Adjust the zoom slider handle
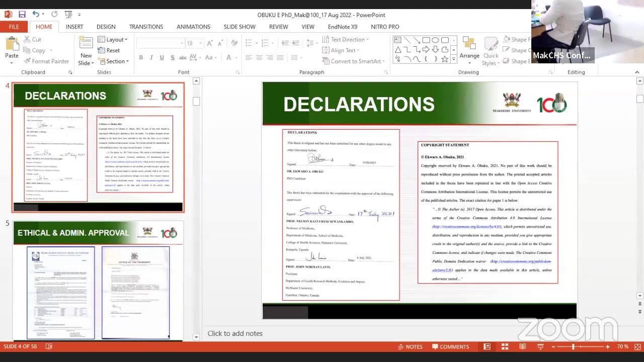The height and width of the screenshot is (362, 644). [x=573, y=346]
